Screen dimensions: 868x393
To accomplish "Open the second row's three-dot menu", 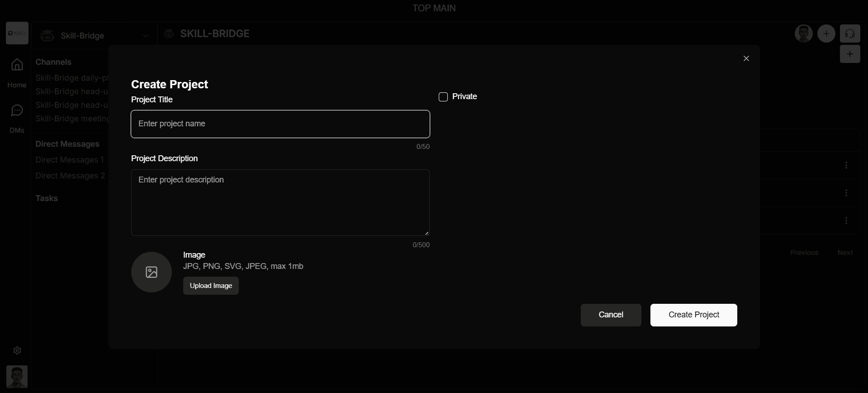I will pos(846,193).
